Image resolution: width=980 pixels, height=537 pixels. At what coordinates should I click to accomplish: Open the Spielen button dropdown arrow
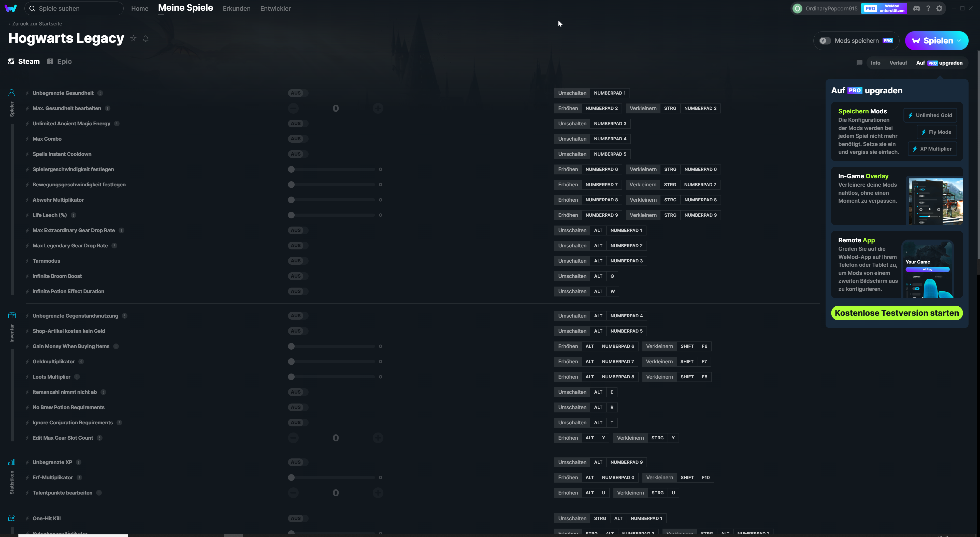959,41
